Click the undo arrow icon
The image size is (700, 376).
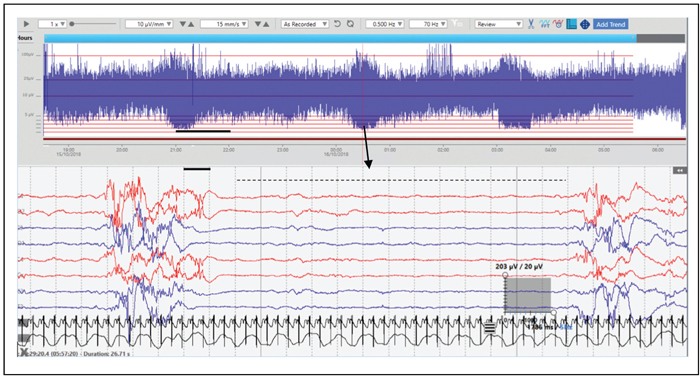[338, 24]
